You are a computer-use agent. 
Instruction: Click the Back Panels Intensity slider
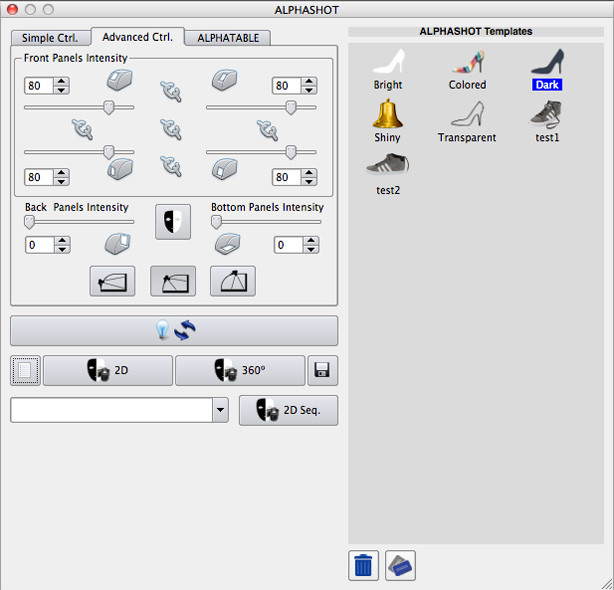point(79,222)
